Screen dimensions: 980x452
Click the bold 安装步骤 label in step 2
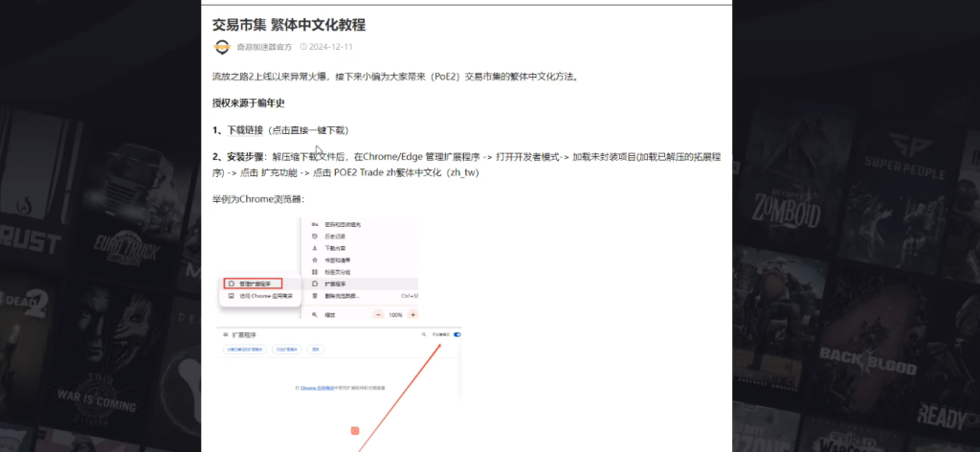click(x=245, y=158)
